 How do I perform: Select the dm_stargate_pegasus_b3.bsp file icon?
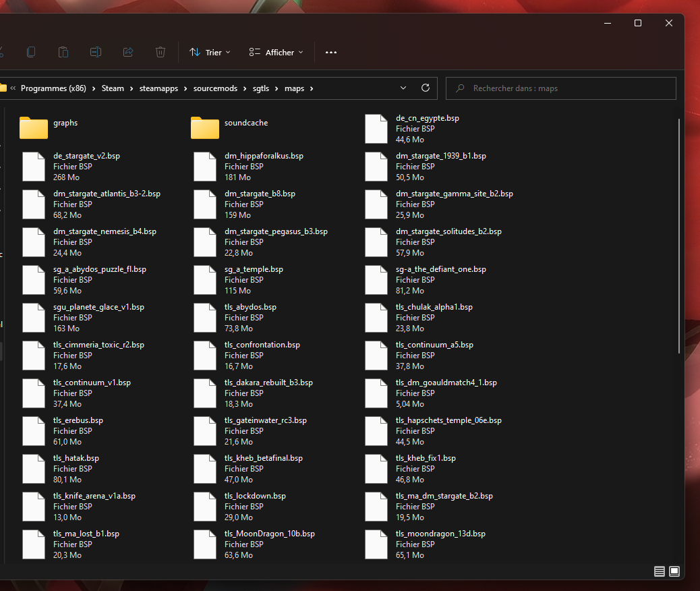point(205,242)
